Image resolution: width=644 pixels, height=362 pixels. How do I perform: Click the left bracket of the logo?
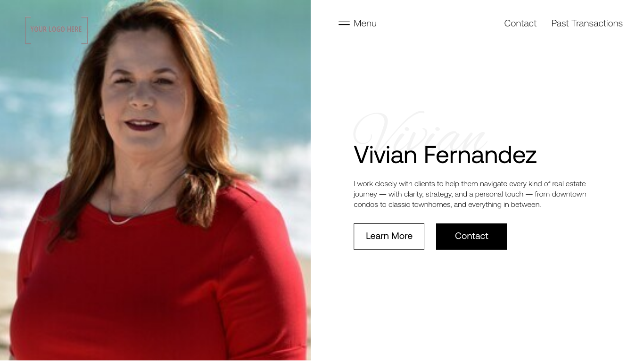point(27,30)
